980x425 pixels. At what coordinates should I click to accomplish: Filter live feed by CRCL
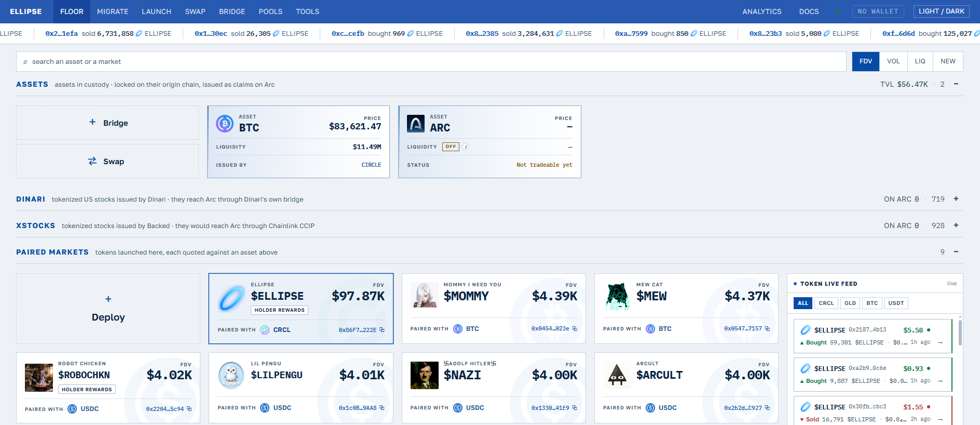click(x=826, y=303)
